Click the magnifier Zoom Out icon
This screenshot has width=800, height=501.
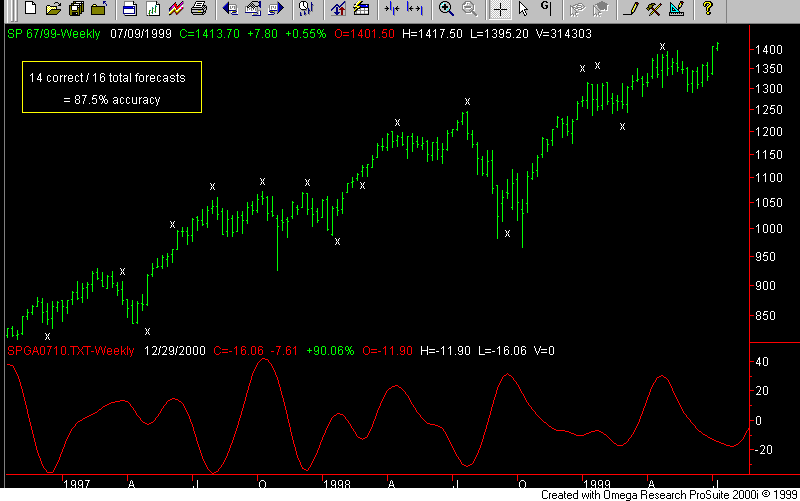coord(468,10)
